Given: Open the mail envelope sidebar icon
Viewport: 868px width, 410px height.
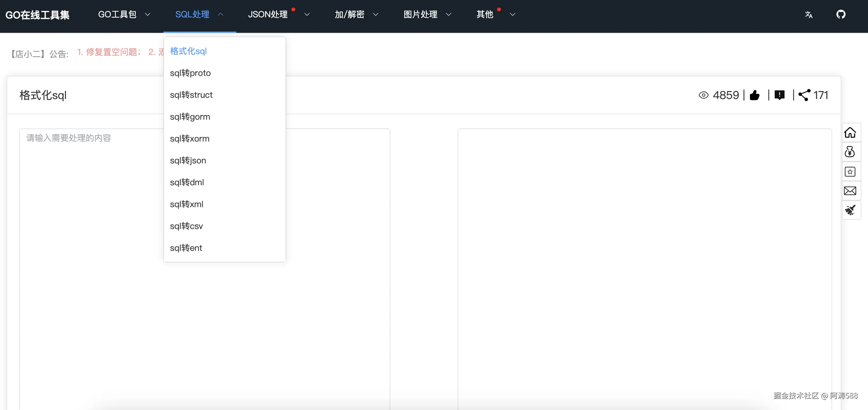Looking at the screenshot, I should click(850, 191).
